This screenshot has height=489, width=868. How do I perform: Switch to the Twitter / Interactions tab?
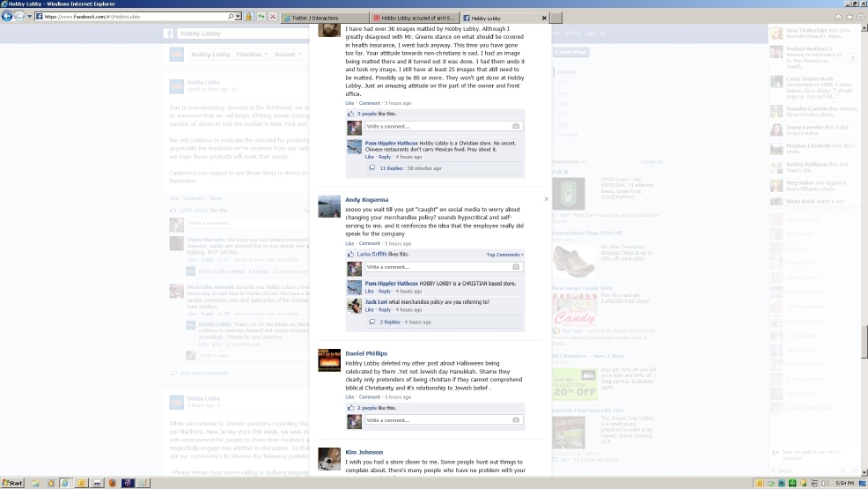click(x=325, y=19)
